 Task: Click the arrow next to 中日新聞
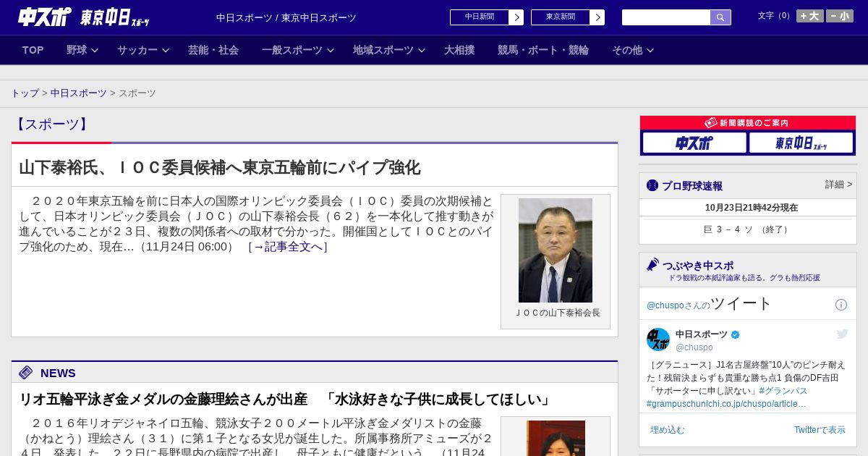(x=516, y=17)
